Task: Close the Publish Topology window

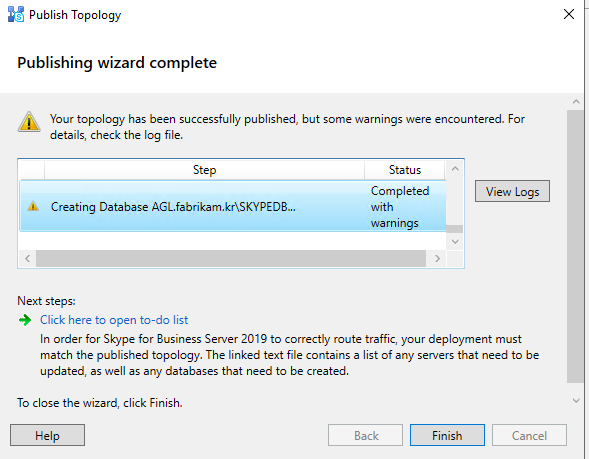Action: tap(569, 14)
